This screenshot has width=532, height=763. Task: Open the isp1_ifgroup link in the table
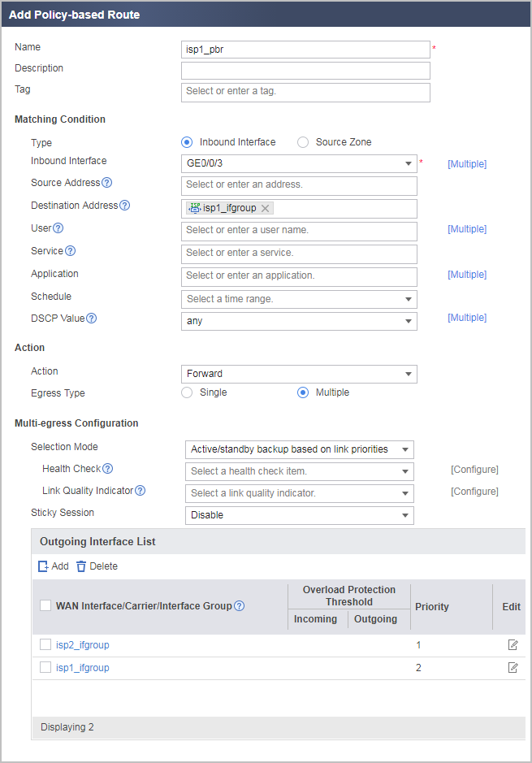[x=82, y=668]
